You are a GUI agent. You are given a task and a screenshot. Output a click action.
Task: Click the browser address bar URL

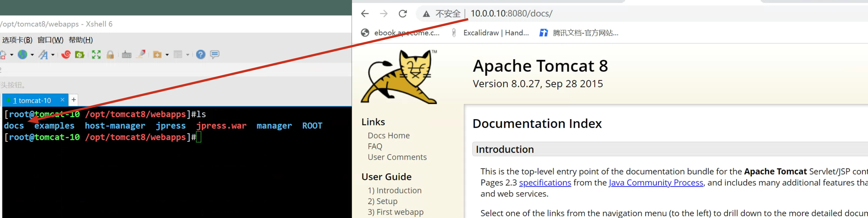[511, 14]
